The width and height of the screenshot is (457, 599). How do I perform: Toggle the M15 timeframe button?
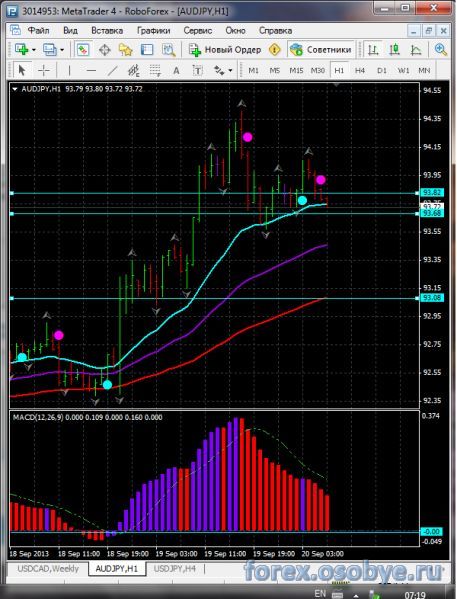click(296, 70)
